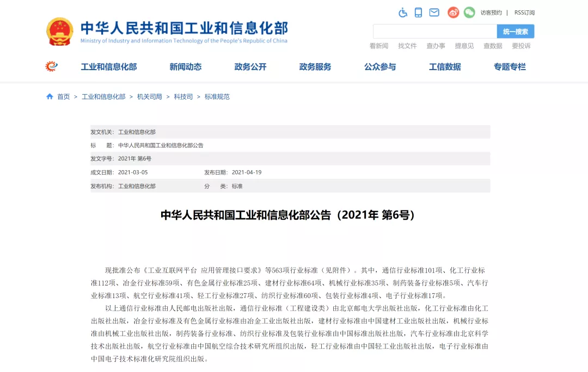Image resolution: width=588 pixels, height=372 pixels.
Task: Select the 新闻动态 navigation menu
Action: click(x=185, y=66)
